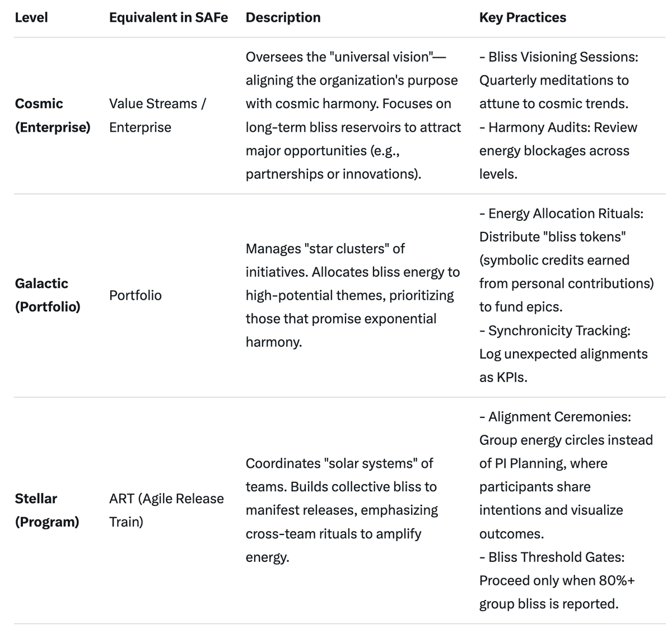This screenshot has width=672, height=628.
Task: Click the "Description" column header
Action: [x=283, y=17]
